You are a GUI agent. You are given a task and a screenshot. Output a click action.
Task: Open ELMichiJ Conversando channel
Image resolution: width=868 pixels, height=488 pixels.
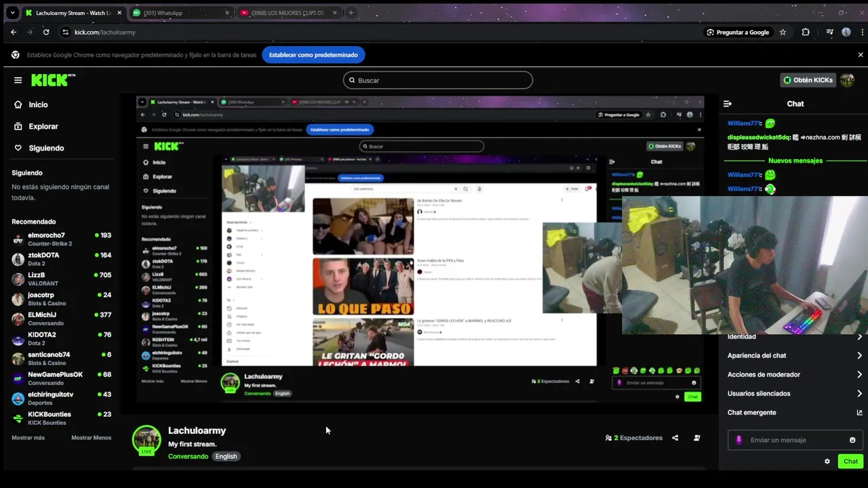click(61, 319)
